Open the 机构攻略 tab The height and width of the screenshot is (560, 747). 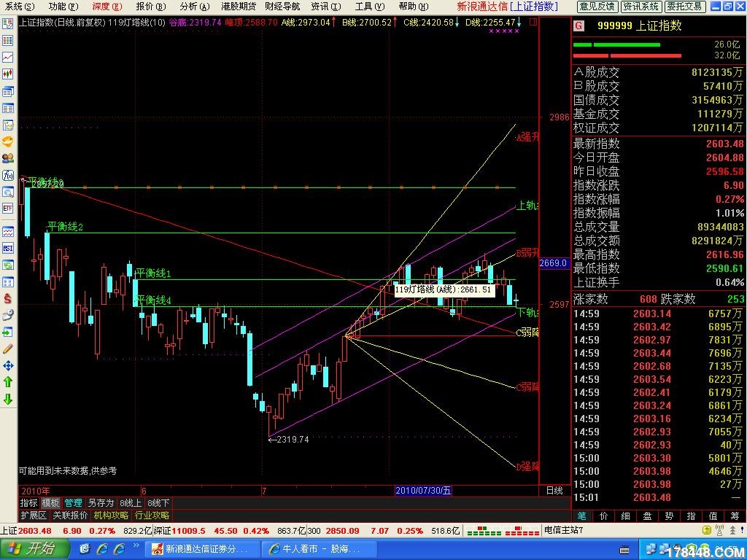111,516
